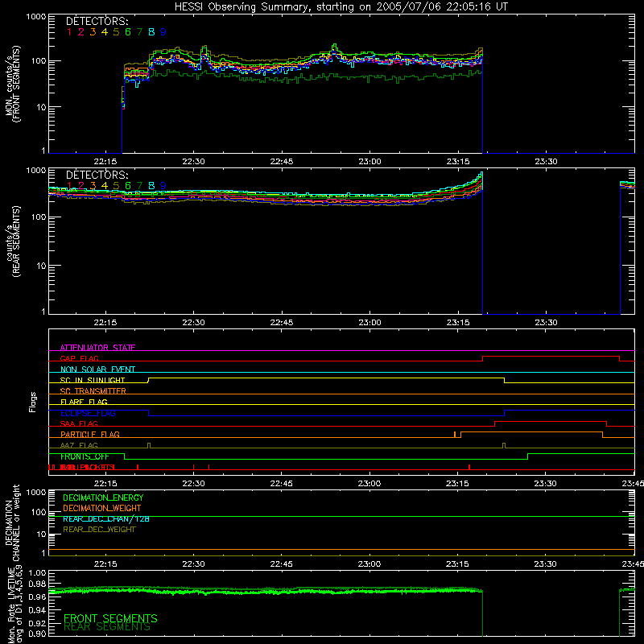
Task: Click the REAR_DEC_WEIGHT legend label
Action: pyautogui.click(x=99, y=530)
